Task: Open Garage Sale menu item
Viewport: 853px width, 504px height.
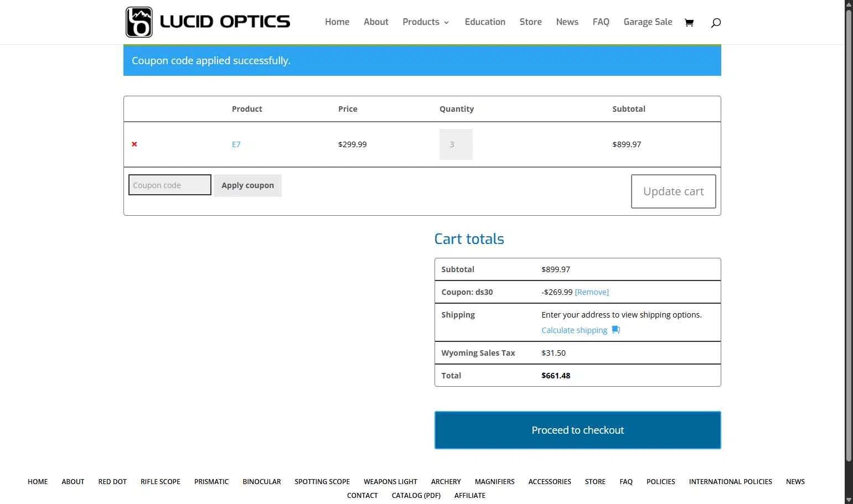Action: pos(648,22)
